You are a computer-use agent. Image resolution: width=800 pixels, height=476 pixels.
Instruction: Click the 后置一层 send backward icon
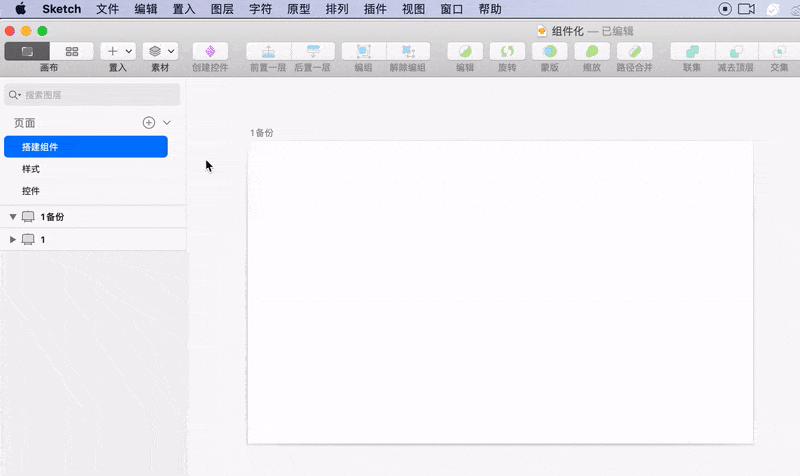pyautogui.click(x=313, y=51)
